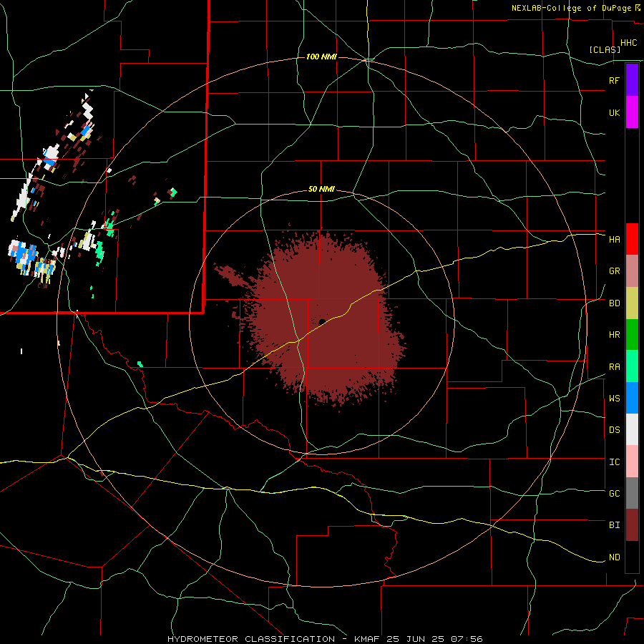Image resolution: width=644 pixels, height=644 pixels.
Task: Click the RF purple color swatch
Action: pos(632,80)
